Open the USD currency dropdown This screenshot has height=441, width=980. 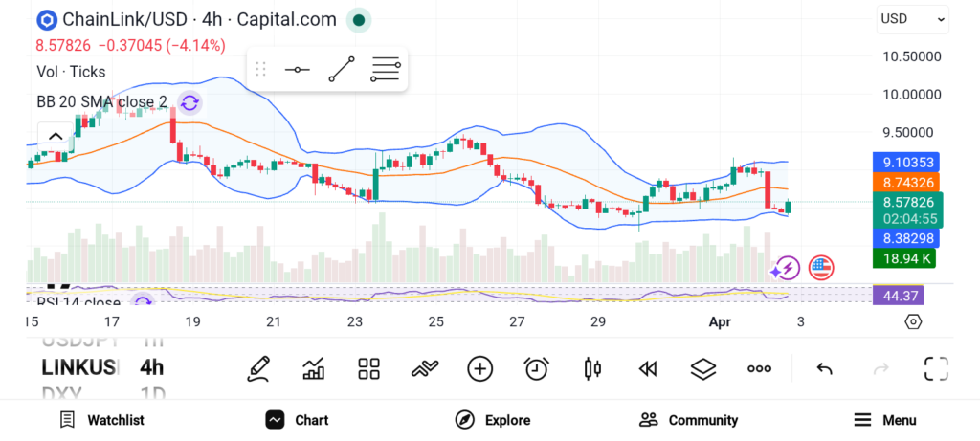[913, 18]
